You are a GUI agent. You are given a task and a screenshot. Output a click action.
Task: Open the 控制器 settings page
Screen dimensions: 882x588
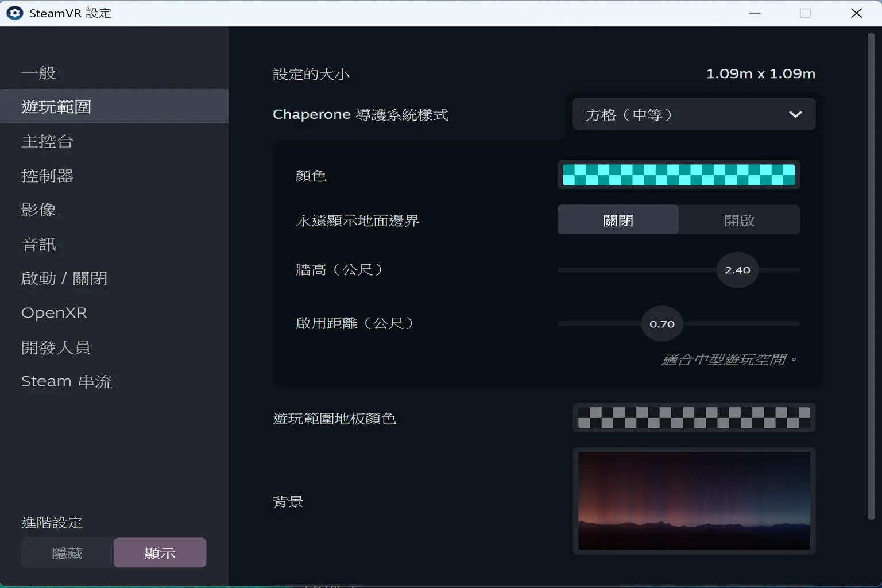tap(48, 176)
